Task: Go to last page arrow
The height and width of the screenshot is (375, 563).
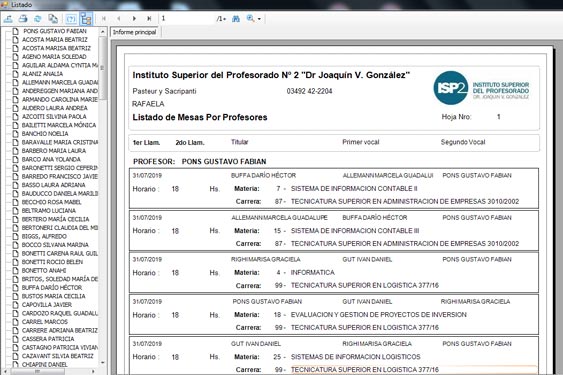Action: (149, 18)
